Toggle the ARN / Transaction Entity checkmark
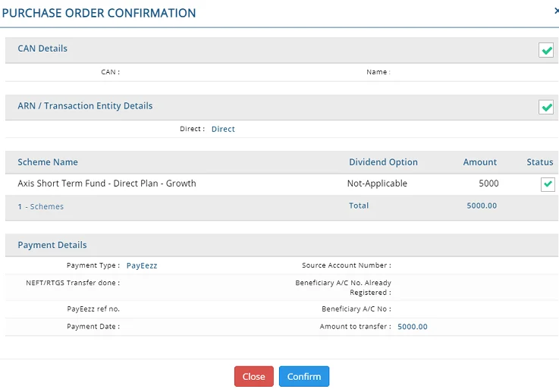The width and height of the screenshot is (559, 392). pyautogui.click(x=546, y=108)
